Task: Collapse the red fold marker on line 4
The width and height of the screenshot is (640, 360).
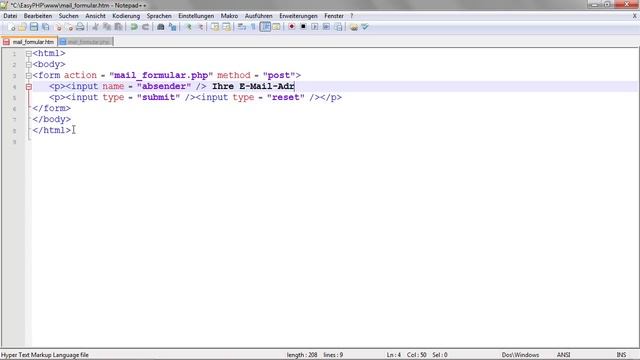Action: [x=29, y=87]
